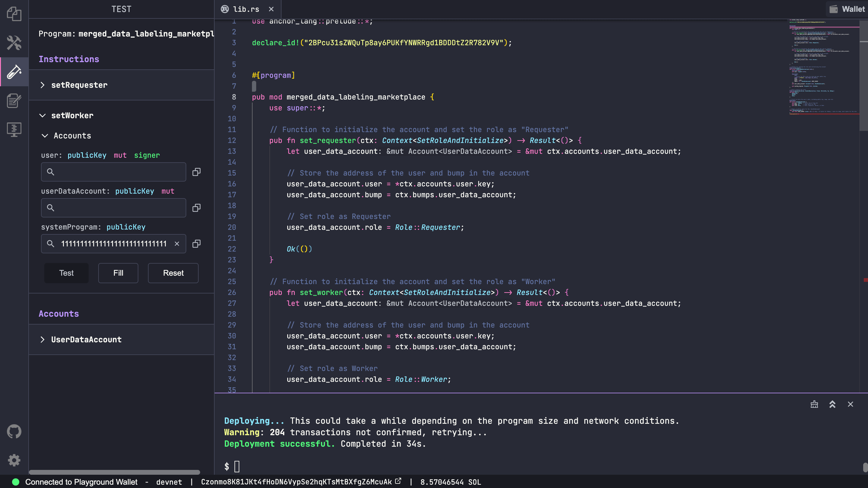Clear the systemProgram input value
Image resolution: width=868 pixels, height=488 pixels.
(x=177, y=243)
